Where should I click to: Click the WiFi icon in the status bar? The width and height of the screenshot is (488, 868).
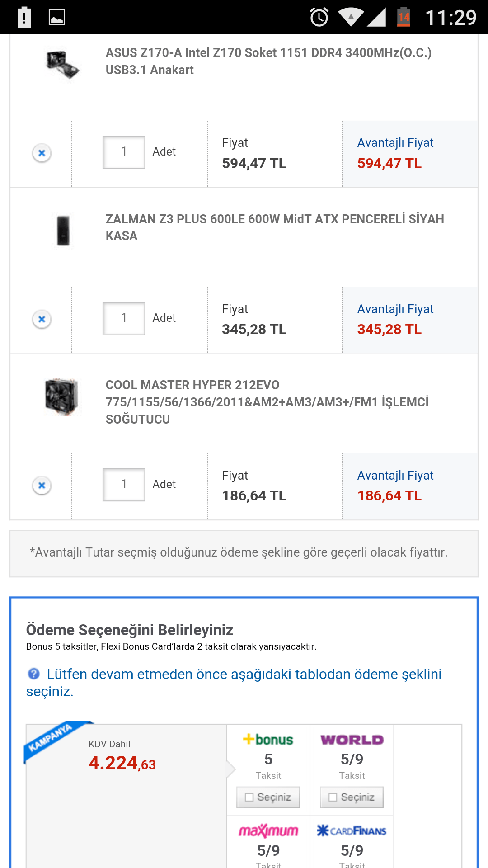(350, 18)
